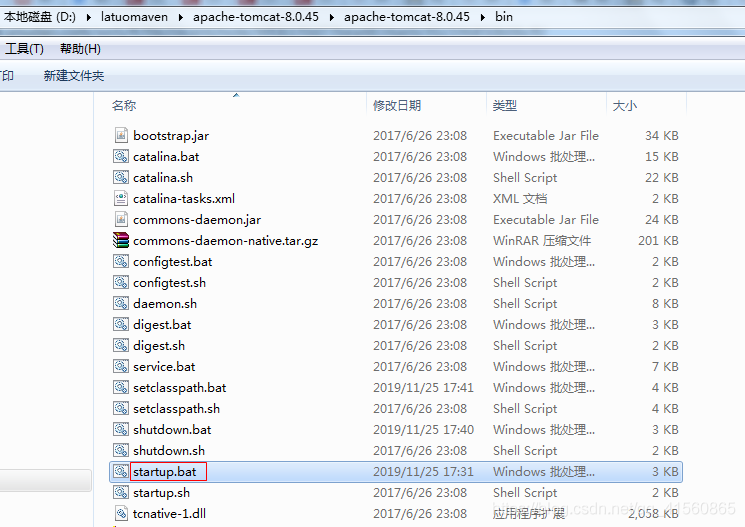Click the commons-daemon.jar file icon
Viewport: 745px width, 527px height.
click(x=121, y=220)
